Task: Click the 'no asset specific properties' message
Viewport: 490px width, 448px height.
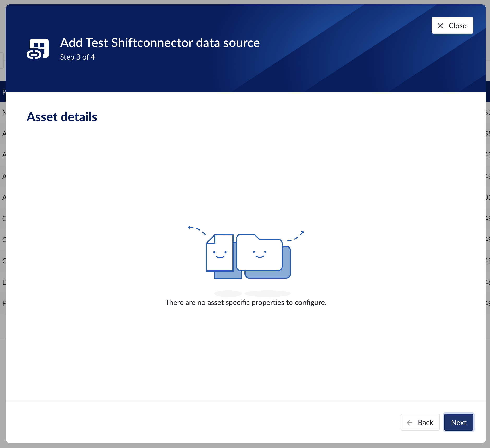Action: 246,302
